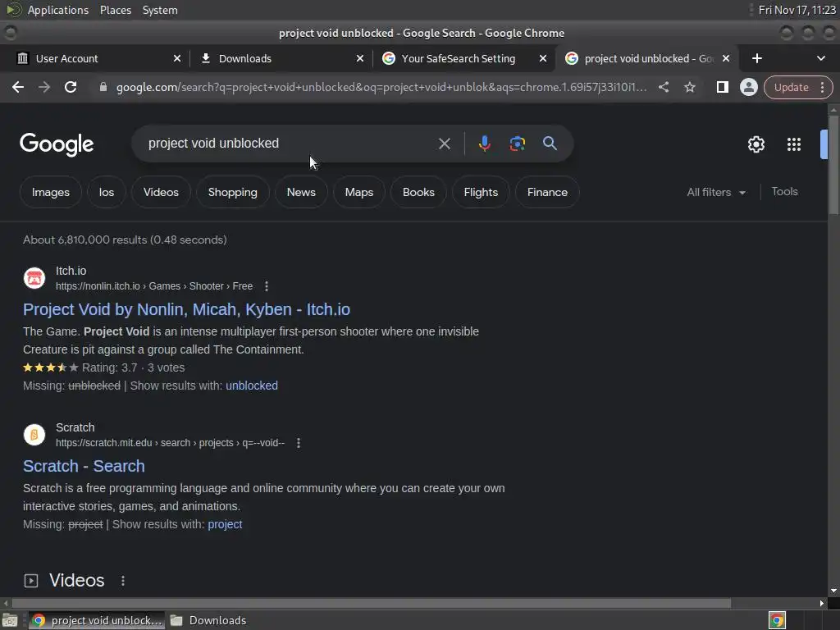
Task: Open Chrome's three-dot menu
Action: 822,87
